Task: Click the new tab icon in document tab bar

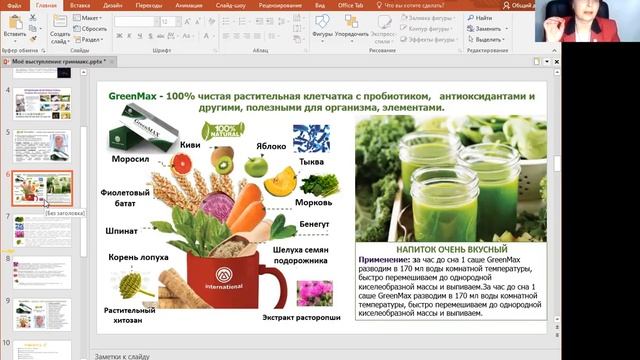Action: click(x=537, y=62)
